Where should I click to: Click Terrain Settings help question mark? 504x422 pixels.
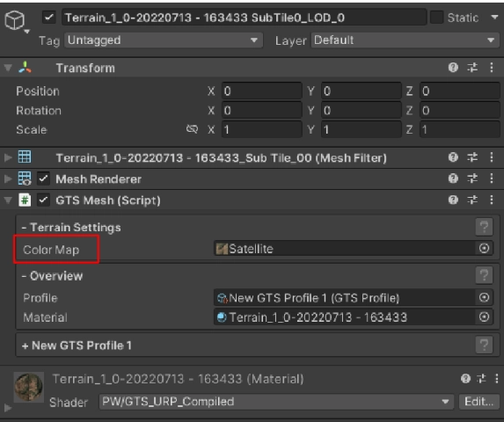pyautogui.click(x=484, y=227)
